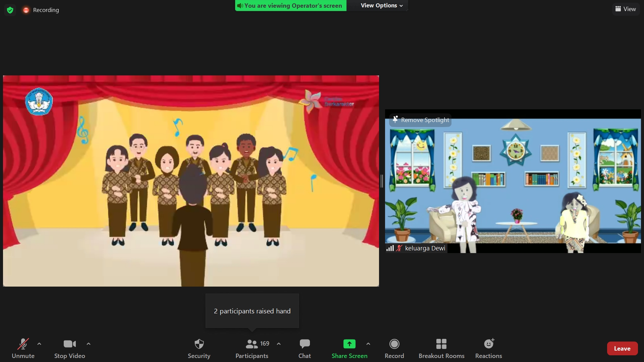Click the divider handle between shared screen and video
This screenshot has width=644, height=362.
[x=382, y=181]
